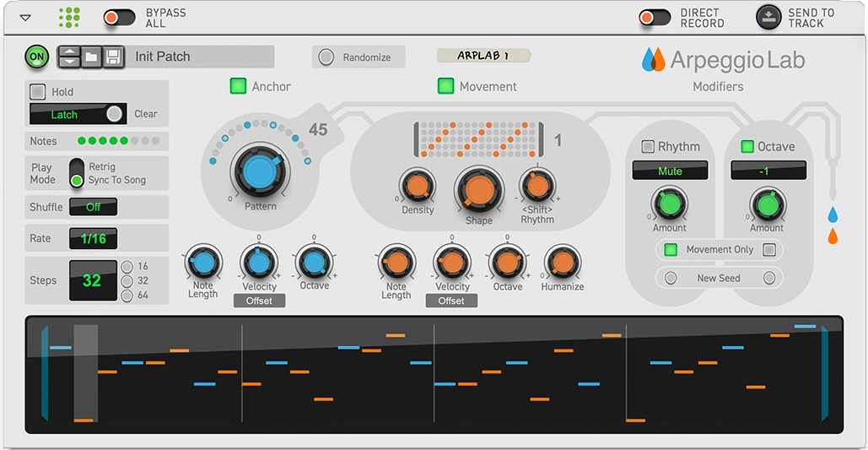Toggle the Bypass All switch

pos(120,18)
